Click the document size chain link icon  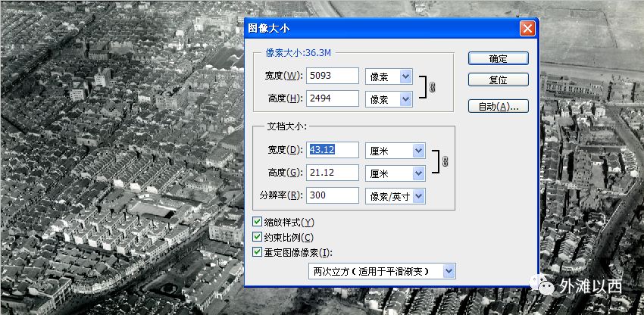[x=445, y=161]
